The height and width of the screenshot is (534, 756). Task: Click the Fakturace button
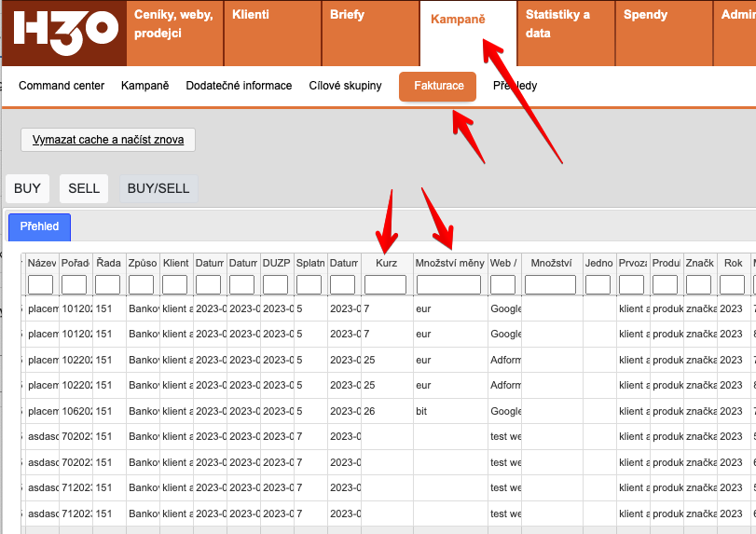point(437,86)
